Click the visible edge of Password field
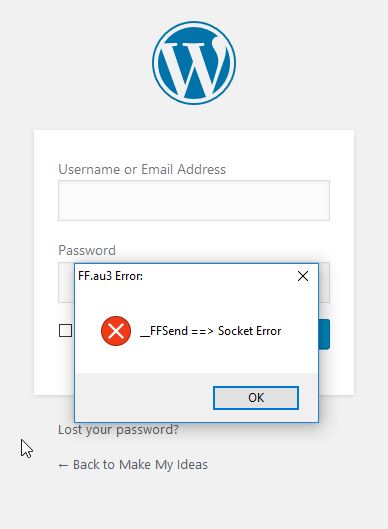 coord(324,283)
